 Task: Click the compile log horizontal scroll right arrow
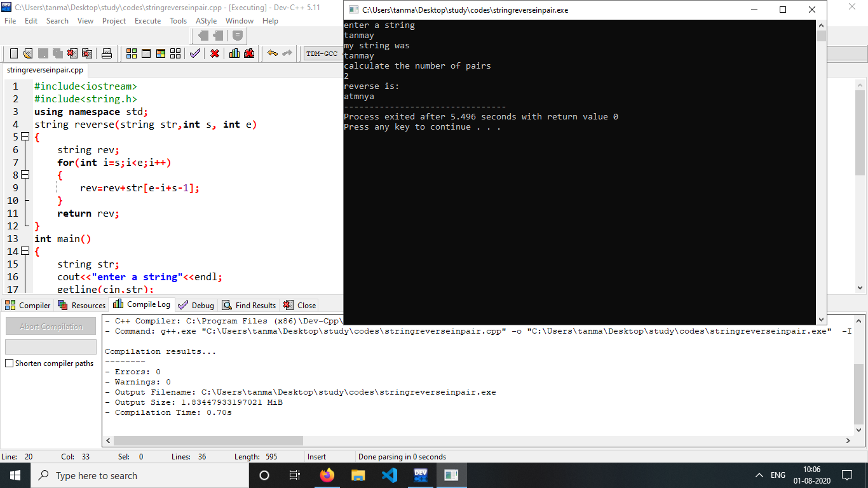[x=848, y=440]
